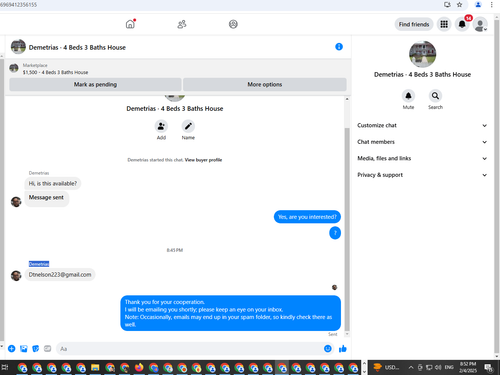Expand Customize chat section
Viewport: 500px width, 375px height.
coord(422,125)
